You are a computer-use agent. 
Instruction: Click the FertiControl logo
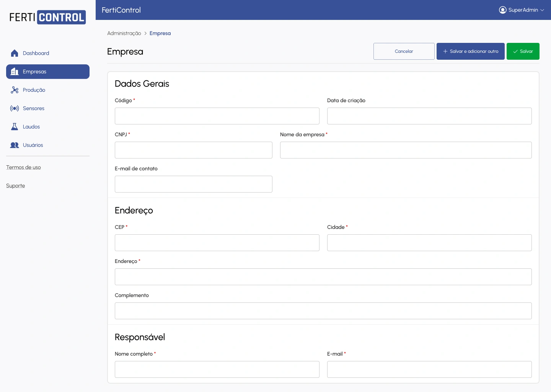pyautogui.click(x=47, y=17)
